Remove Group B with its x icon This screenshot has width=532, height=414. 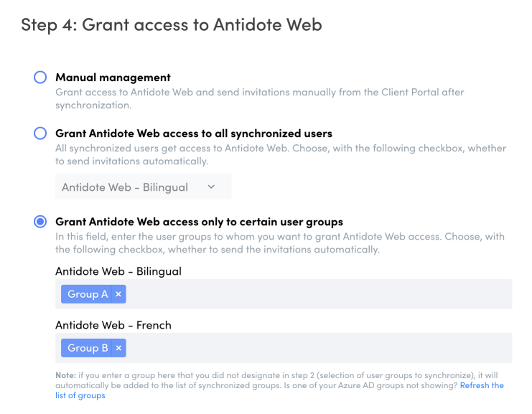point(118,348)
